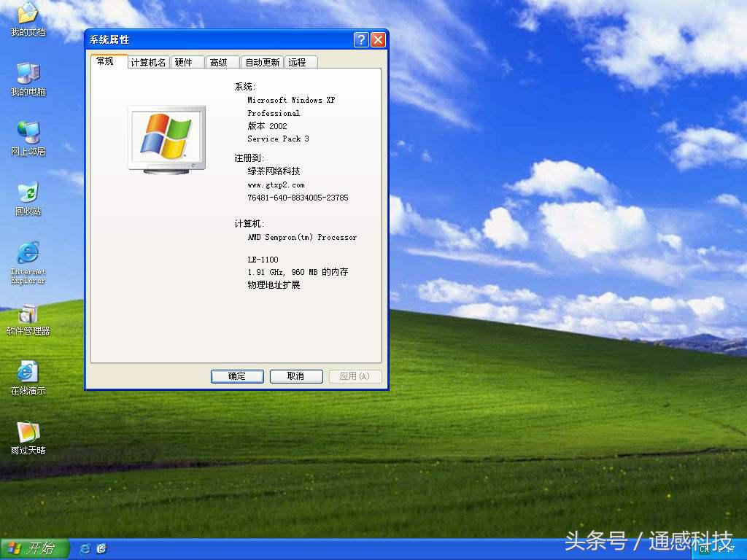Launch Internet Explorer from quick launch bar
The image size is (747, 560).
pyautogui.click(x=85, y=548)
